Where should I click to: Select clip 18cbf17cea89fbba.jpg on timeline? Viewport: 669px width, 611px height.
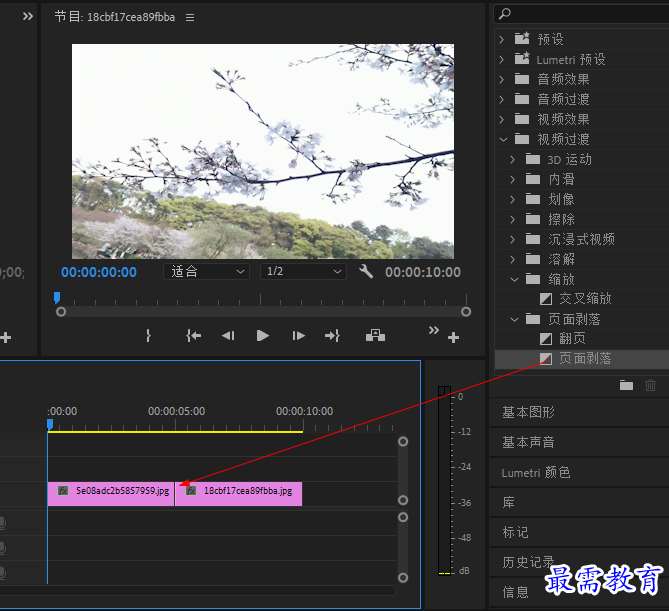[x=239, y=494]
